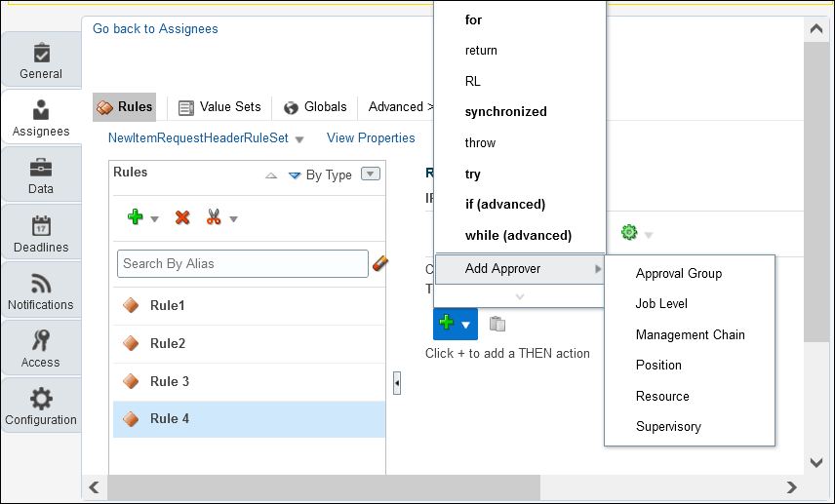Viewport: 835px width, 504px height.
Task: Click the vertical scrollbar up arrow
Action: click(816, 28)
